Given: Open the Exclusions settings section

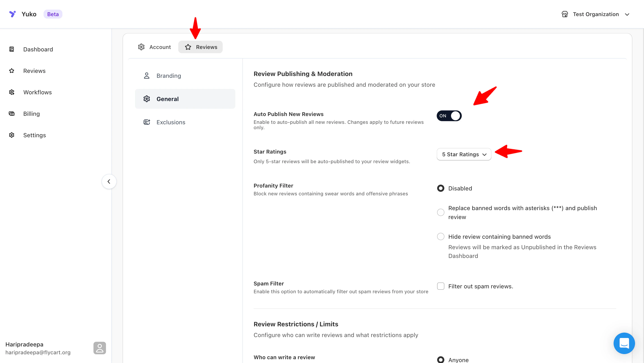Looking at the screenshot, I should click(171, 122).
